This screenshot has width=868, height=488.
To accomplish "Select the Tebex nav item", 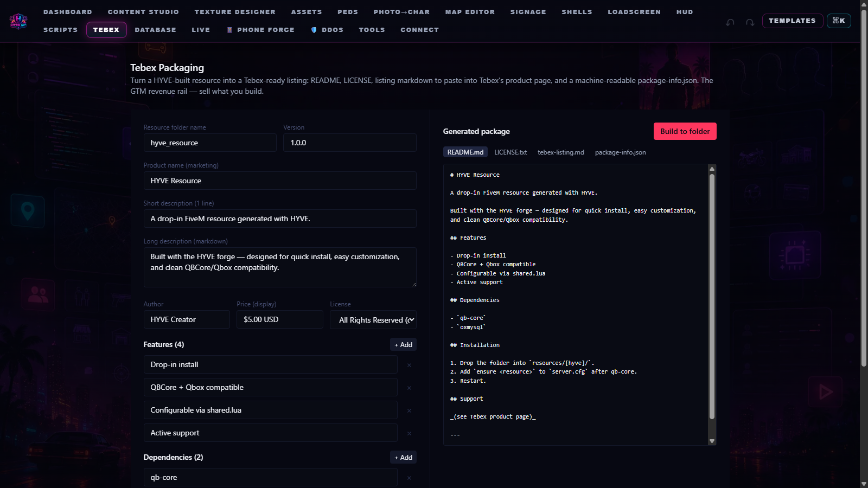I will [106, 30].
